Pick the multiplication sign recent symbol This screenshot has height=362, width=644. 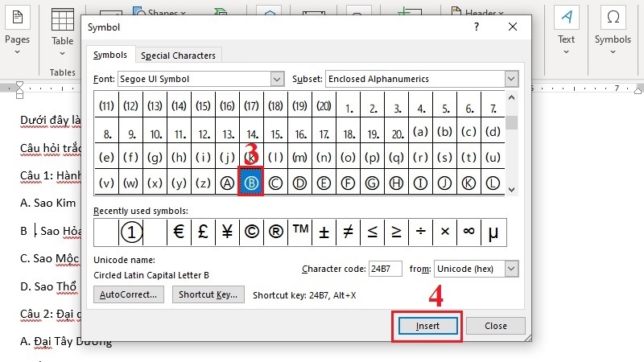tap(445, 232)
